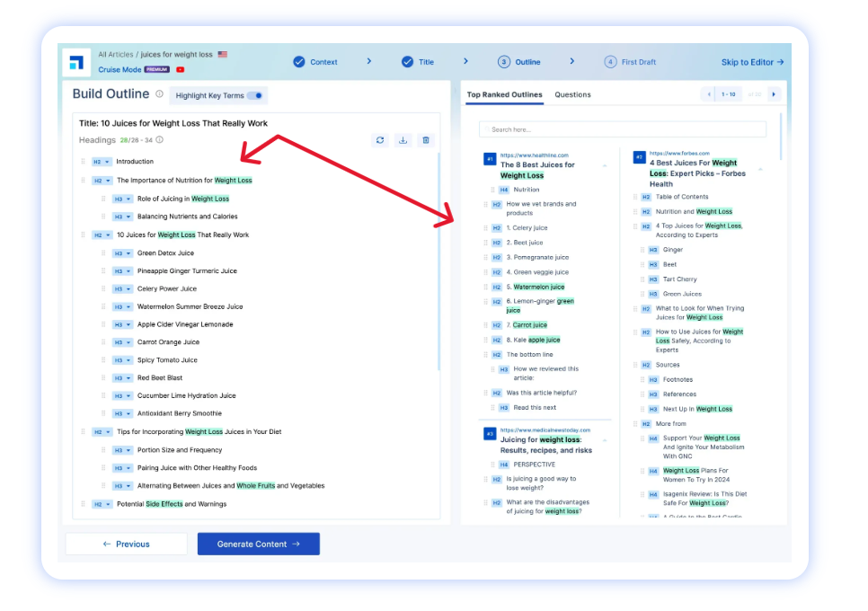Go to the Title step

[x=418, y=62]
